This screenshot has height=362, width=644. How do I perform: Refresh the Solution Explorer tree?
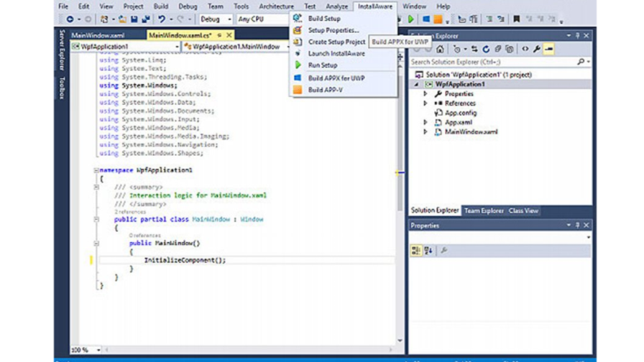point(486,50)
